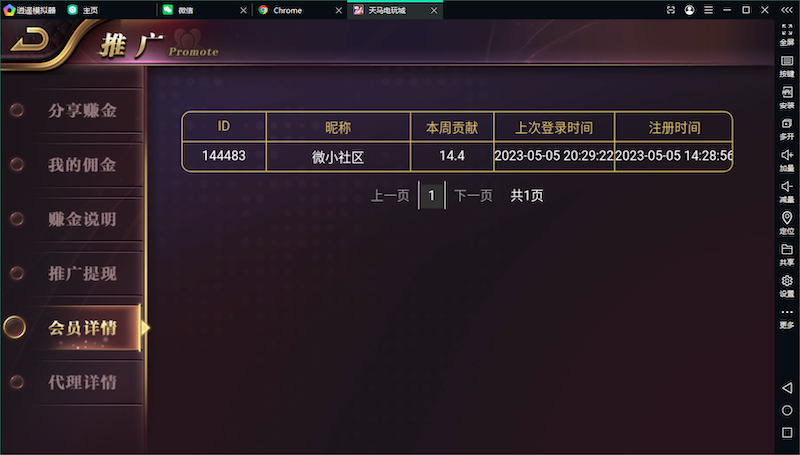Decrease volume with the 减量 icon

coord(787,190)
